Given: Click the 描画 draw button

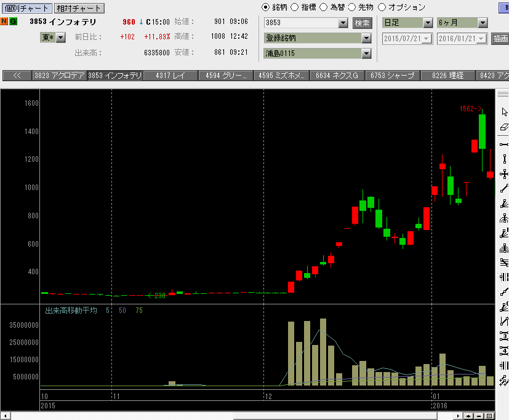Looking at the screenshot, I should pyautogui.click(x=500, y=39).
